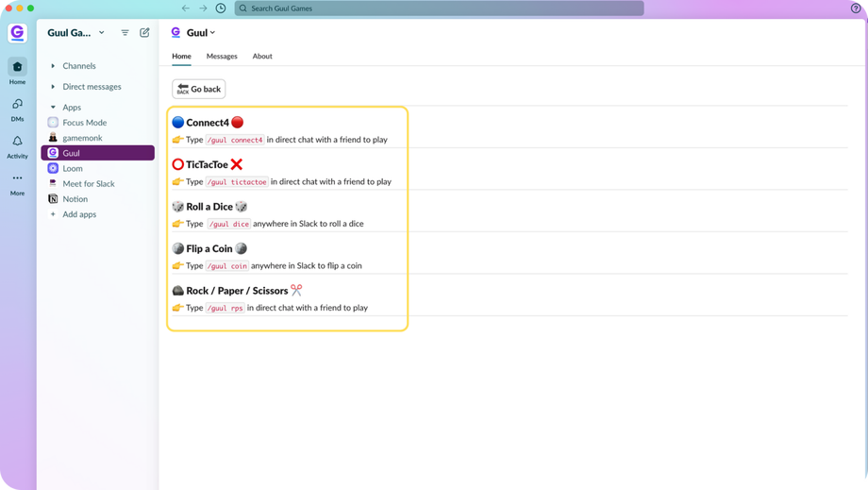Viewport: 868px width, 490px height.
Task: Switch to the Messages tab
Action: click(x=222, y=57)
